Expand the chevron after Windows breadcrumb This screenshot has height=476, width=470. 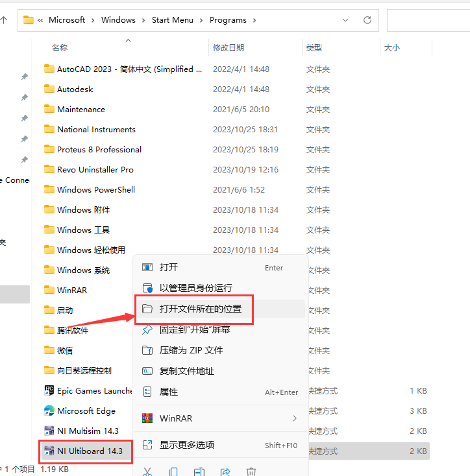pos(143,20)
